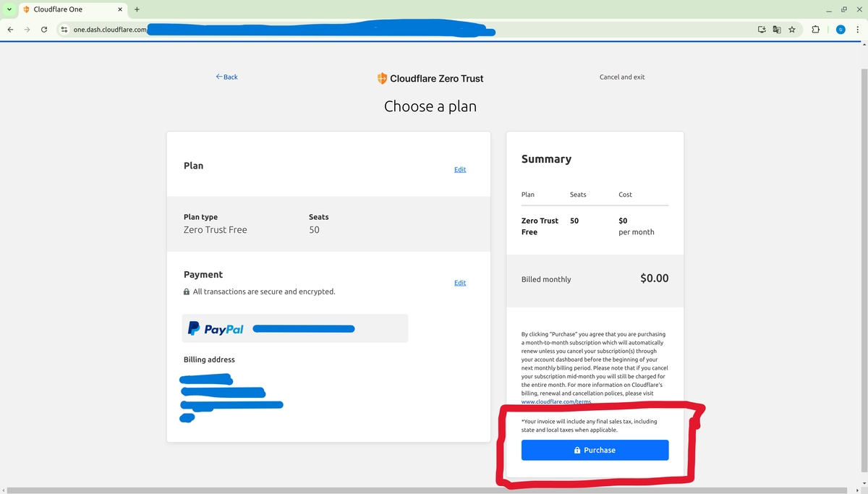Open the translate page icon
The image size is (868, 494).
pos(777,30)
